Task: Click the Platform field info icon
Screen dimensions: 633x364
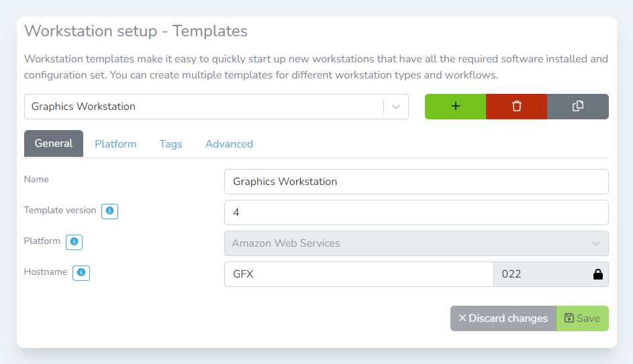Action: [74, 242]
